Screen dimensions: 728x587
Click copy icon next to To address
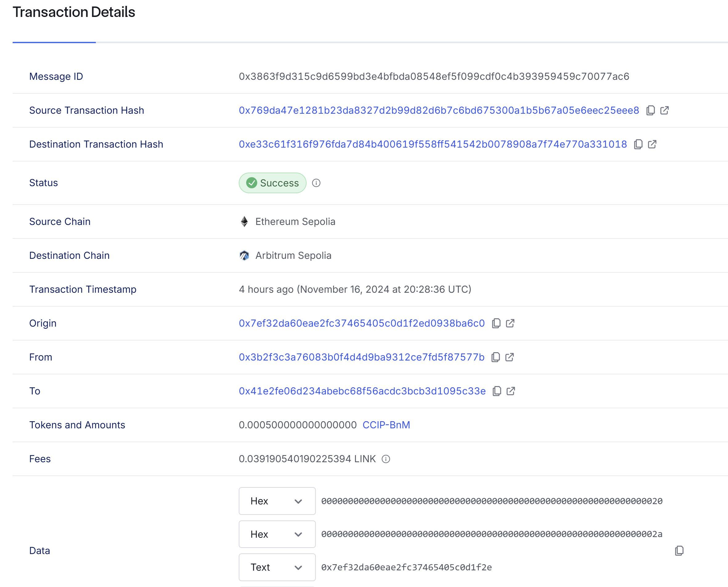pos(497,391)
